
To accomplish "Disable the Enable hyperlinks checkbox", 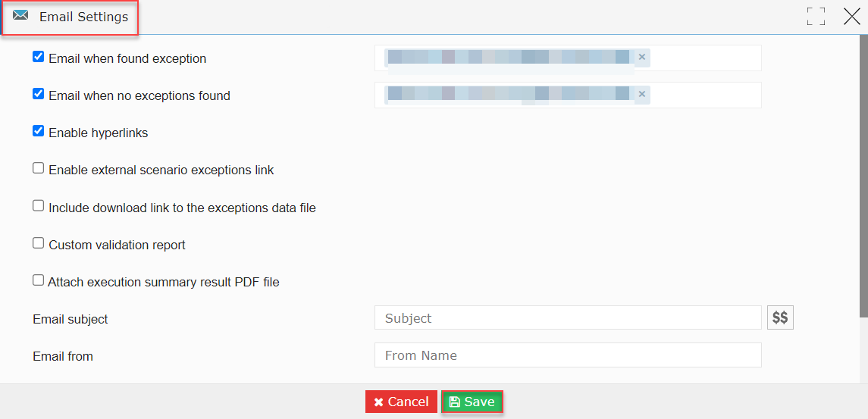I will coord(38,131).
